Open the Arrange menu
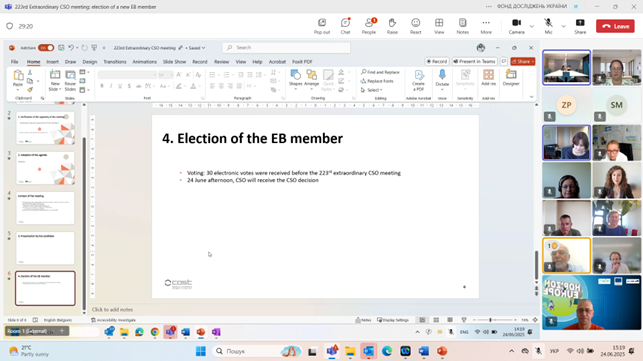This screenshot has width=643, height=361. click(x=312, y=78)
